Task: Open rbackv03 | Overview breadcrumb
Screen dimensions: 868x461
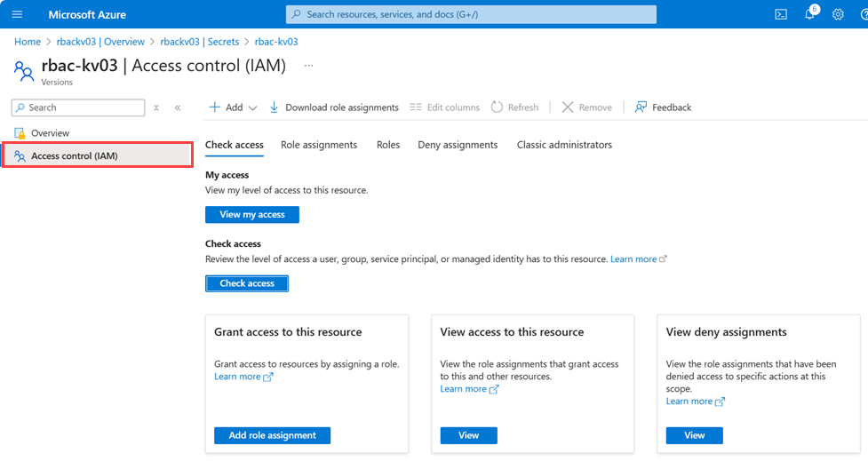Action: pos(100,42)
